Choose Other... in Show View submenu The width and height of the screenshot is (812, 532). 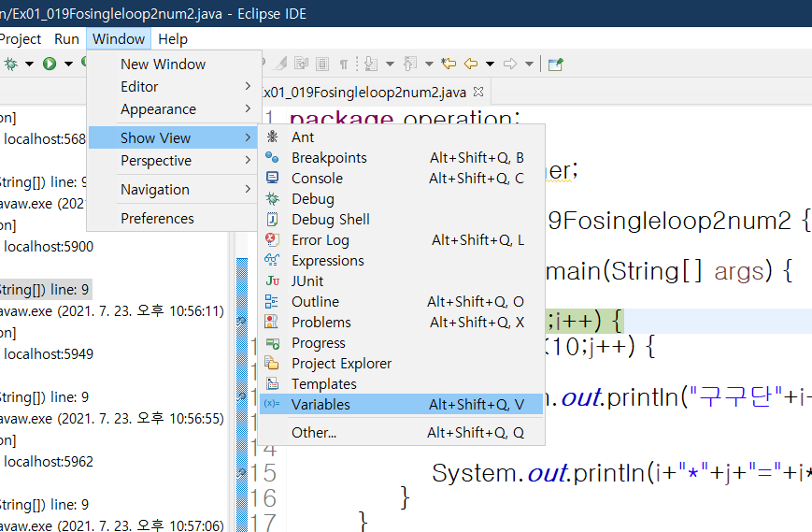pyautogui.click(x=402, y=432)
